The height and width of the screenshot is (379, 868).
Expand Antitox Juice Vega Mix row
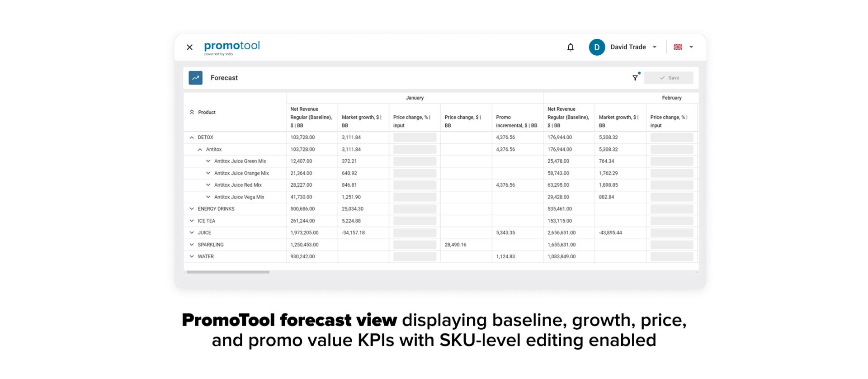(x=208, y=197)
